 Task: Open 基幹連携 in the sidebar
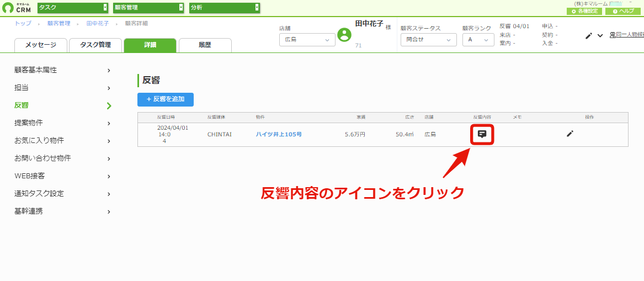coord(62,211)
